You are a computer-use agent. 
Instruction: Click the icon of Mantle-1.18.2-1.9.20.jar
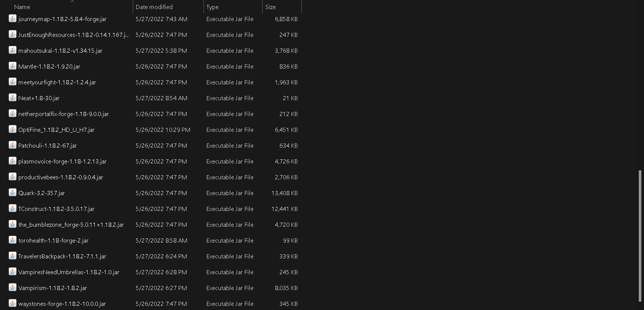(12, 66)
